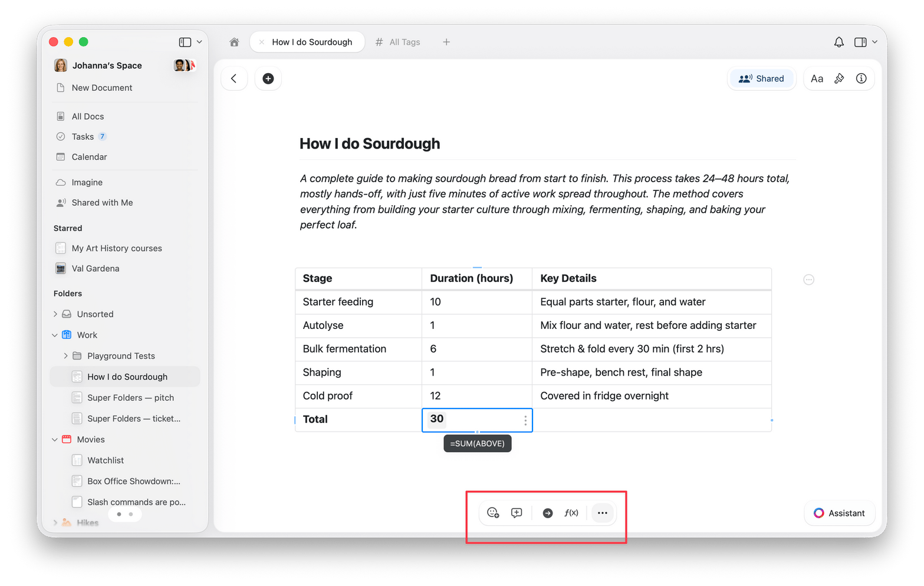924x586 pixels.
Task: Open the paintbrush appearance tool
Action: pos(839,78)
